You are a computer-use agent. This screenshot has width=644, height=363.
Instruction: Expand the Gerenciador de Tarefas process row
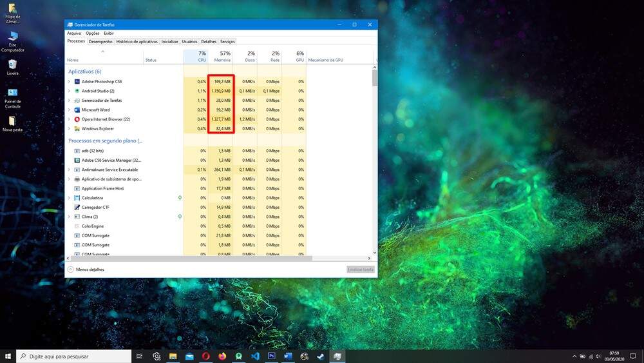(x=69, y=101)
